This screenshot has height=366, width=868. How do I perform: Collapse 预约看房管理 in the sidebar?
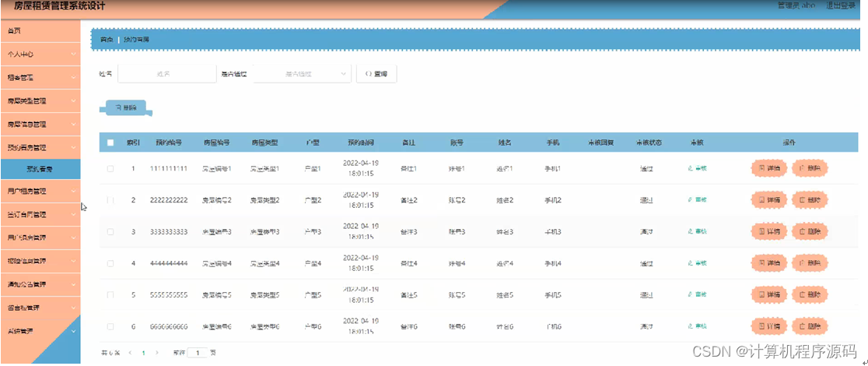[x=40, y=147]
